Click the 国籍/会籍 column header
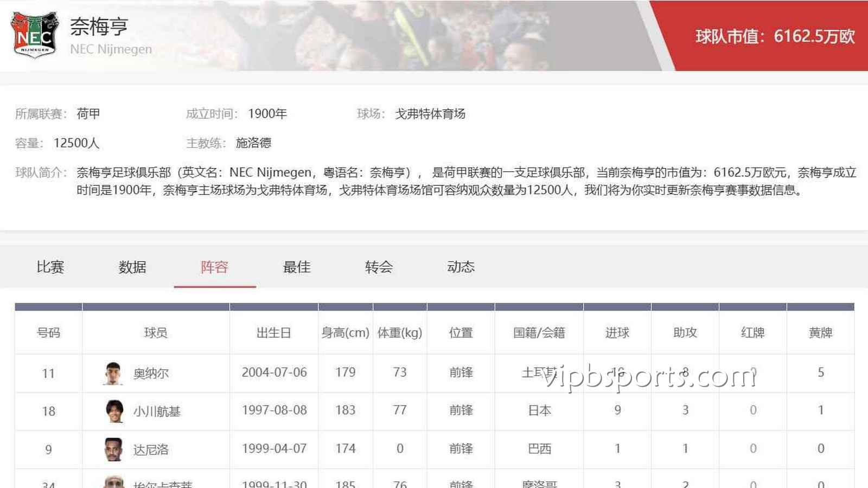This screenshot has height=488, width=868. coord(539,332)
